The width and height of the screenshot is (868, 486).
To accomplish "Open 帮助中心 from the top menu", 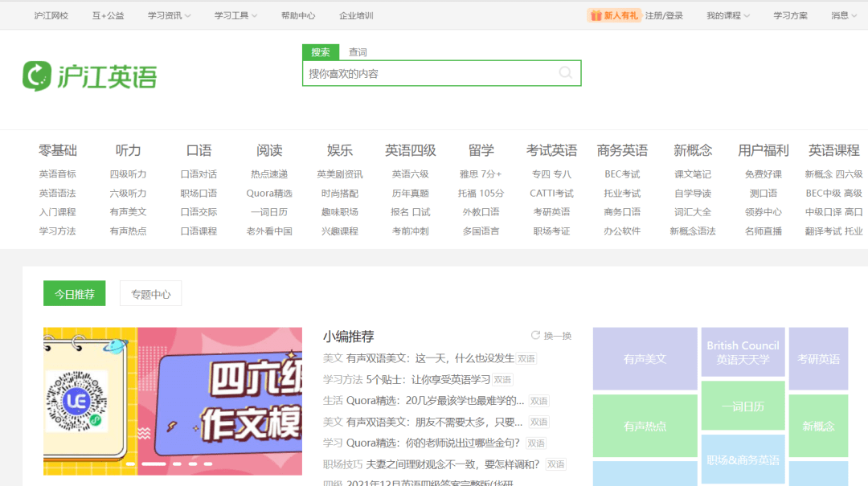I will (299, 14).
